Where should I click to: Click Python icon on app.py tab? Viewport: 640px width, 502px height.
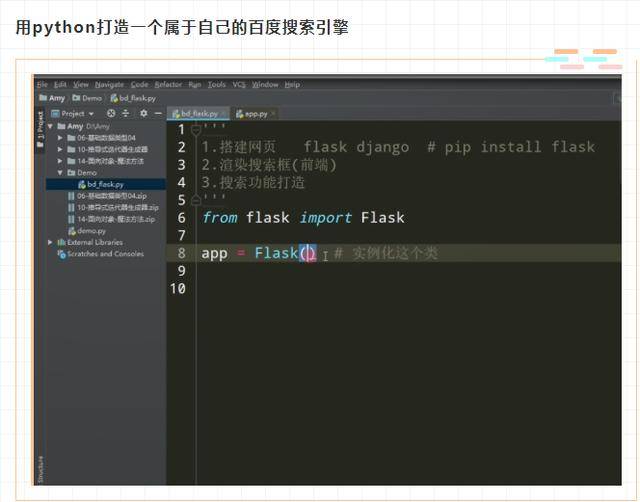coord(240,114)
